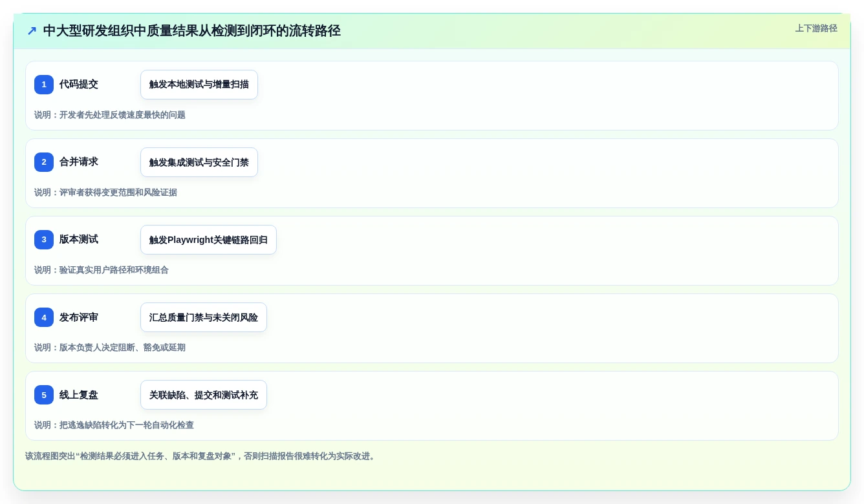864x504 pixels.
Task: Click the 触发本地测试与增量扫描 box
Action: [199, 85]
